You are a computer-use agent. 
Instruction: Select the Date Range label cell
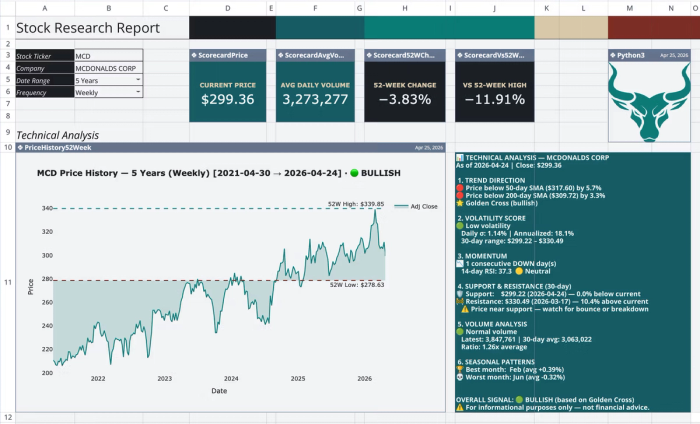point(45,80)
